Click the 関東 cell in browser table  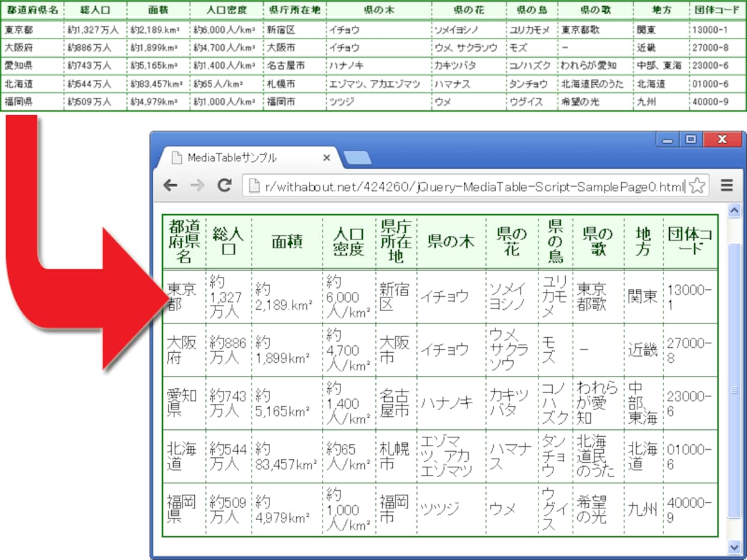coord(642,297)
